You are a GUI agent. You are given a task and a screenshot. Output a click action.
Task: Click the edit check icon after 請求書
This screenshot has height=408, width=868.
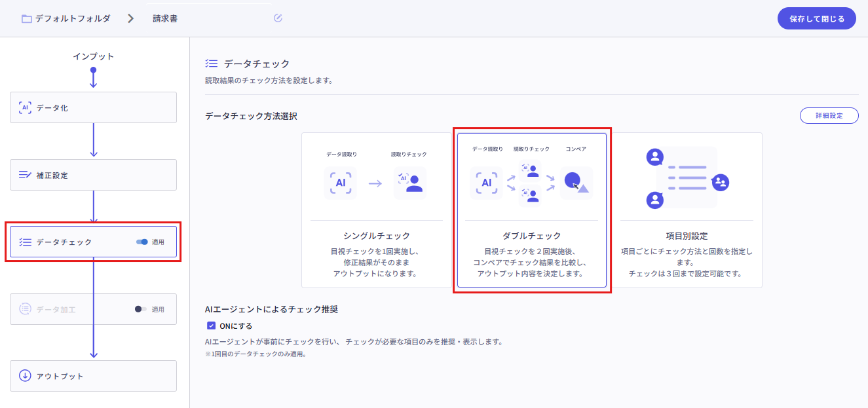click(278, 18)
